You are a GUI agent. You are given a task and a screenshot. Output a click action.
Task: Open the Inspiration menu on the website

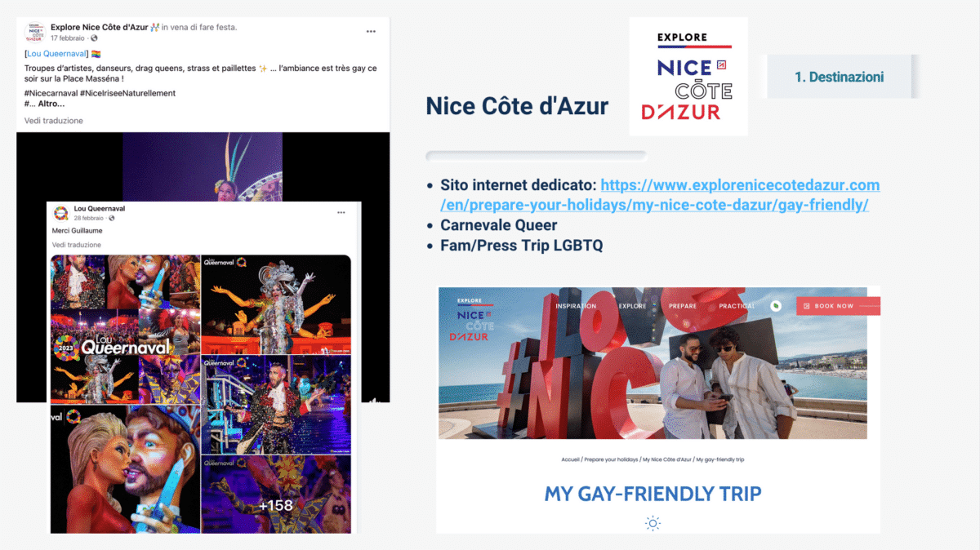[x=576, y=306]
